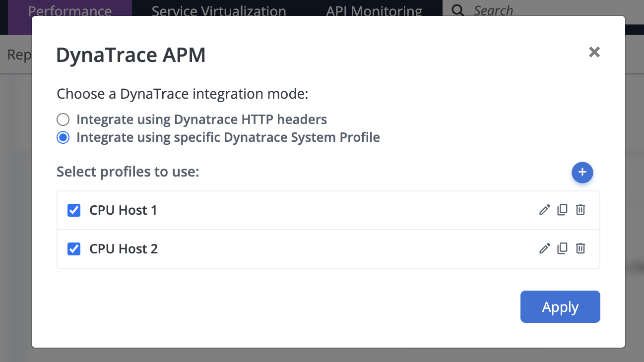Copy the CPU Host 2 profile

click(562, 248)
